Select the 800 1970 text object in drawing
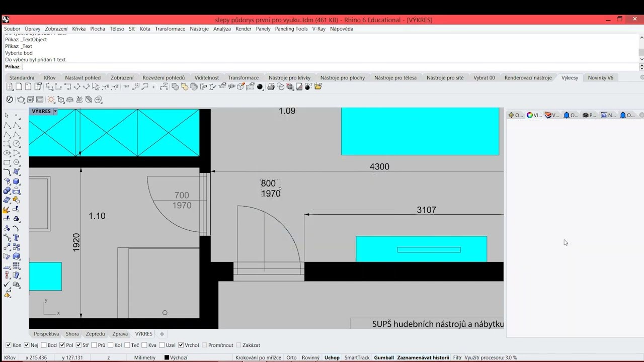Image resolution: width=644 pixels, height=362 pixels. 271,188
